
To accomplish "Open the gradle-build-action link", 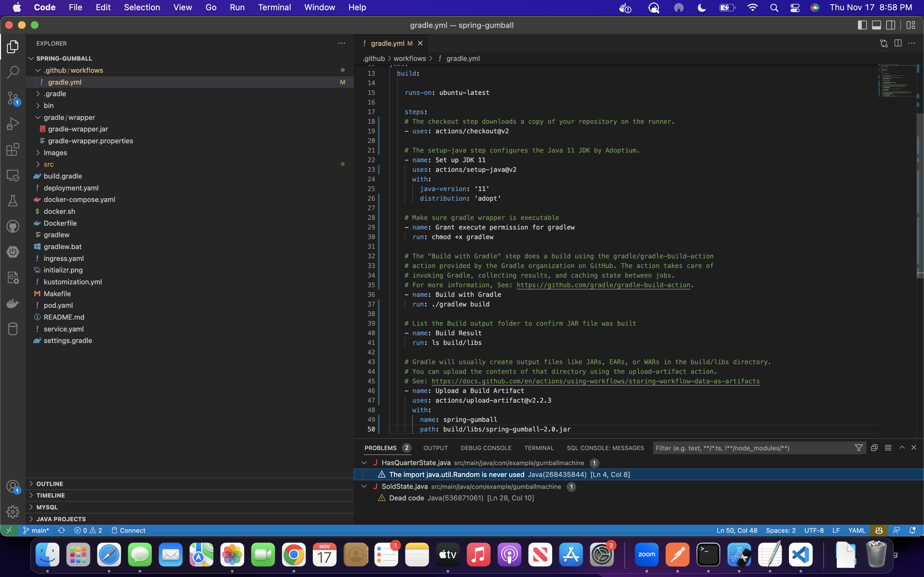I will tap(603, 285).
